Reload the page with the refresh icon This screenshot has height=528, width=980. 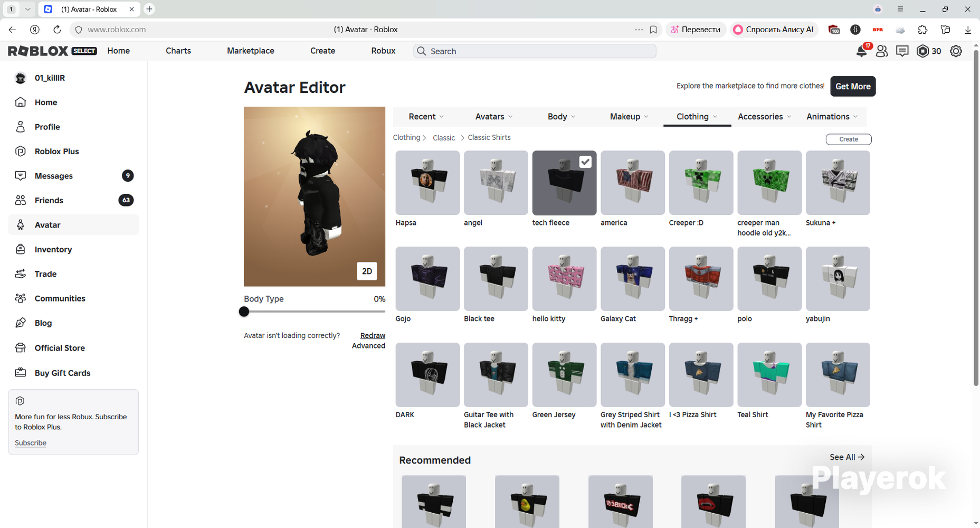pyautogui.click(x=57, y=30)
